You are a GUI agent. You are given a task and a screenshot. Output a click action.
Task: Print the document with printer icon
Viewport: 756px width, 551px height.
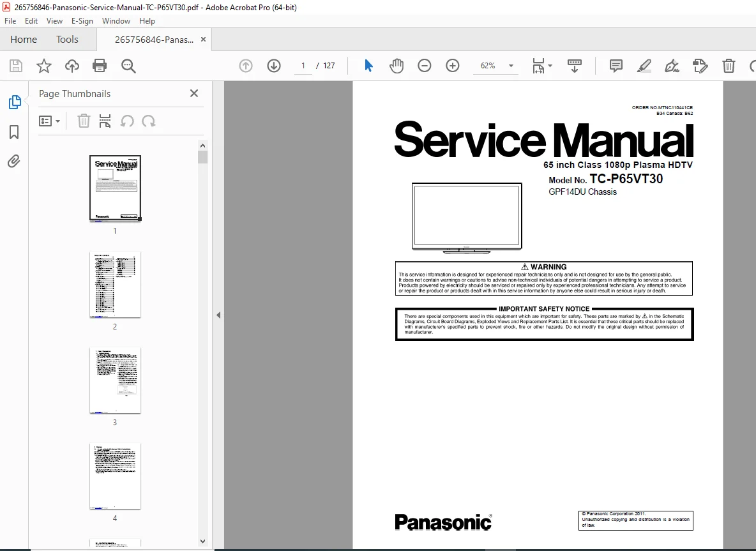point(100,66)
